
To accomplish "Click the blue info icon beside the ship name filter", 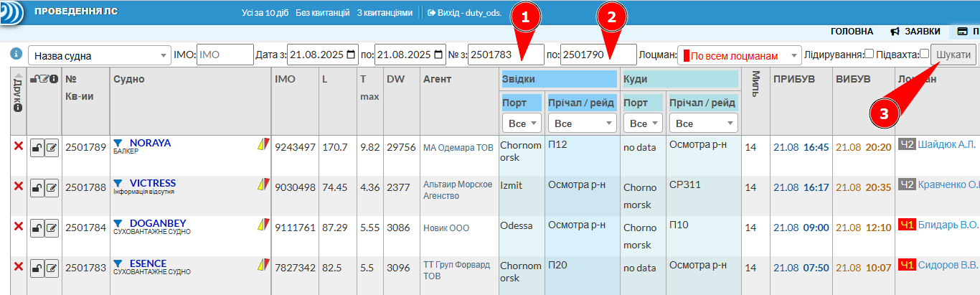I will (16, 54).
